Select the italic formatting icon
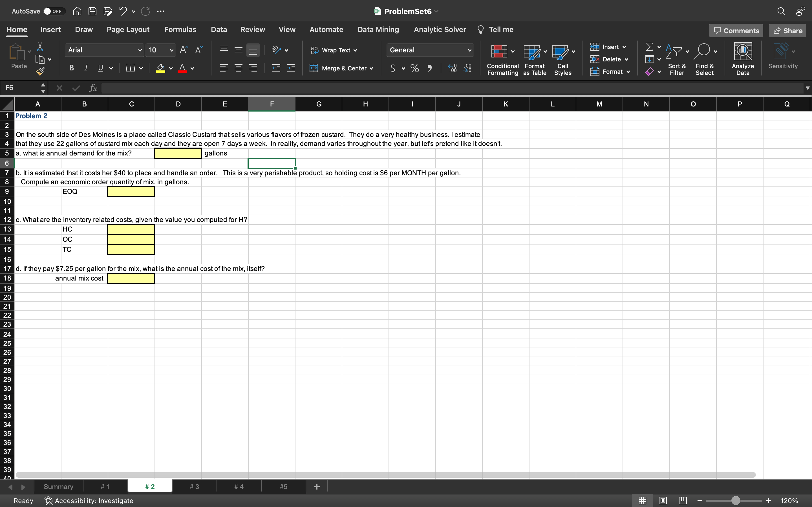Viewport: 812px width, 507px height. (x=85, y=68)
